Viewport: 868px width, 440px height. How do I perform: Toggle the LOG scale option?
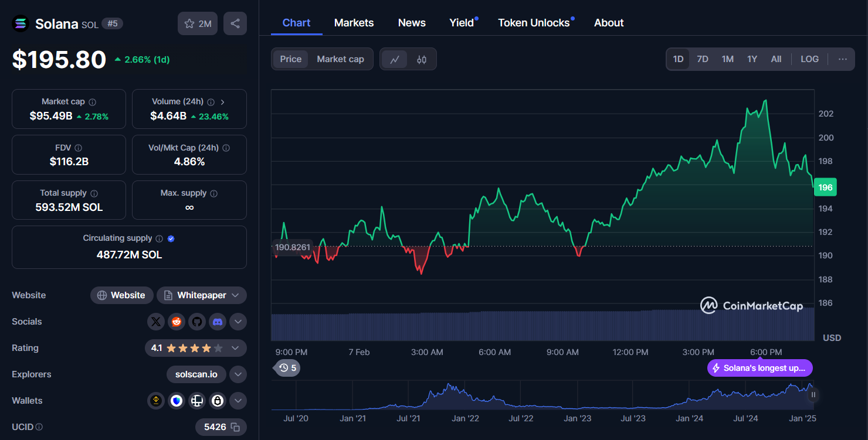pyautogui.click(x=809, y=59)
